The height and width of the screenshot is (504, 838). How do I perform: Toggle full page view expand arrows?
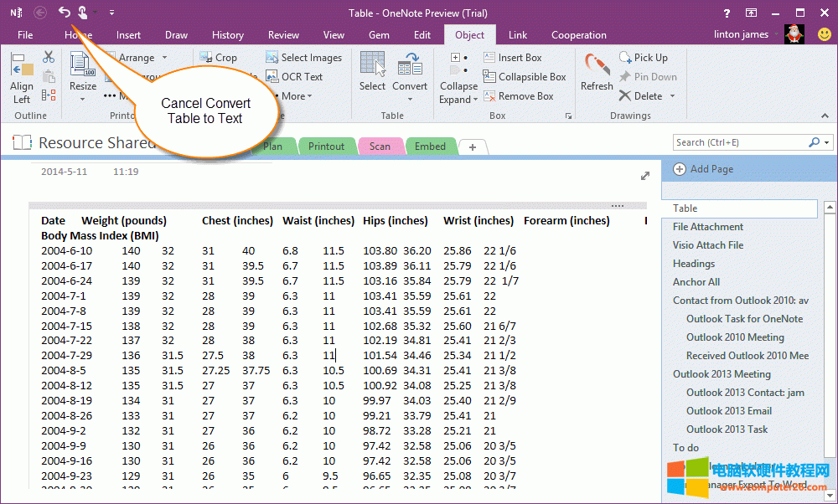pyautogui.click(x=645, y=176)
